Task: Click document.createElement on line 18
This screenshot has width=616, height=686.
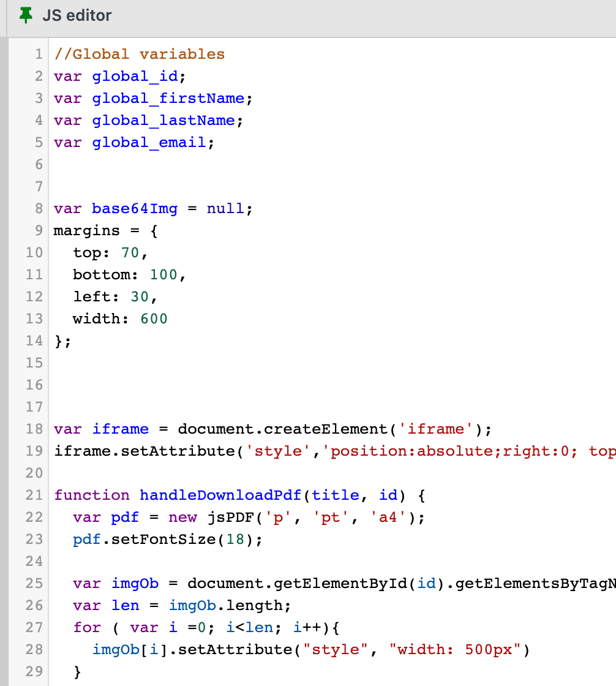Action: (283, 429)
